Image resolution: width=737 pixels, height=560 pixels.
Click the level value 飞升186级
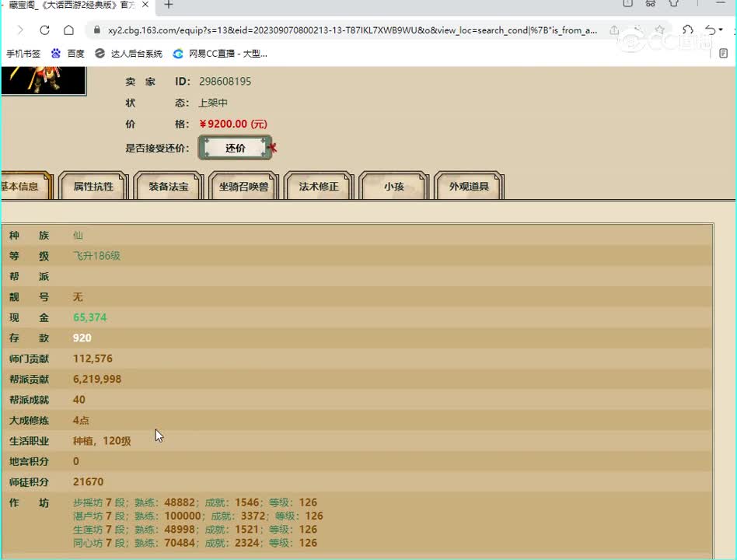(x=97, y=256)
